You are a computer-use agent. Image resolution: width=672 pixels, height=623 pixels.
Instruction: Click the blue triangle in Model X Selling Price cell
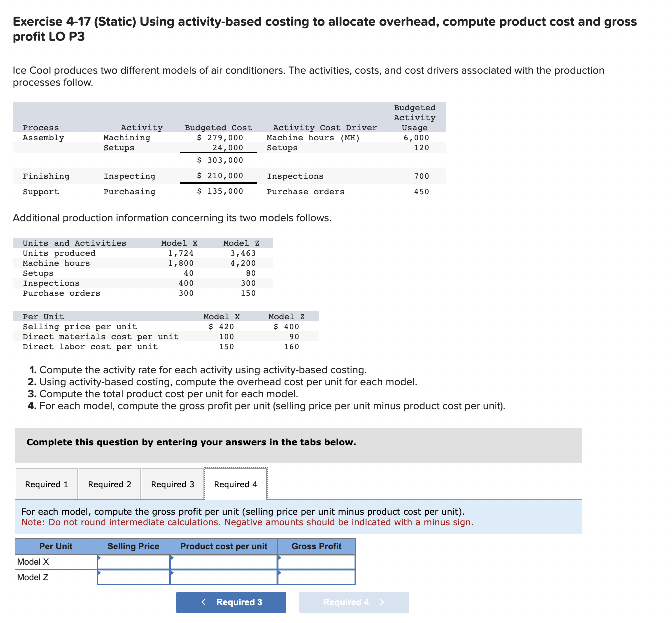[100, 558]
